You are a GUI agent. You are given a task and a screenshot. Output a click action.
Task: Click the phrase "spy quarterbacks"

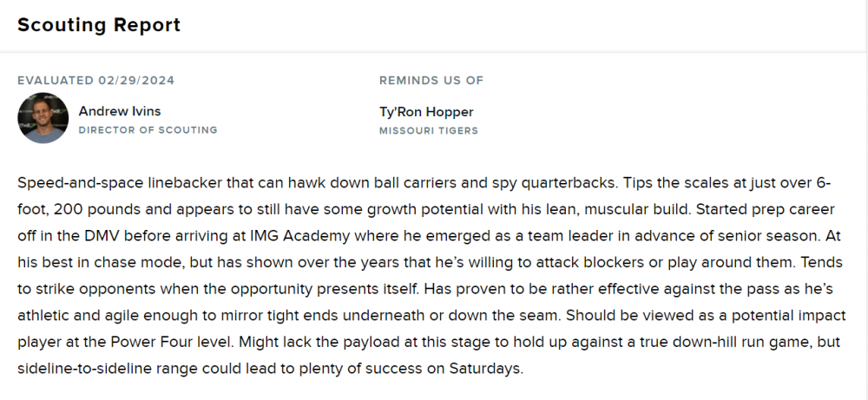(539, 184)
